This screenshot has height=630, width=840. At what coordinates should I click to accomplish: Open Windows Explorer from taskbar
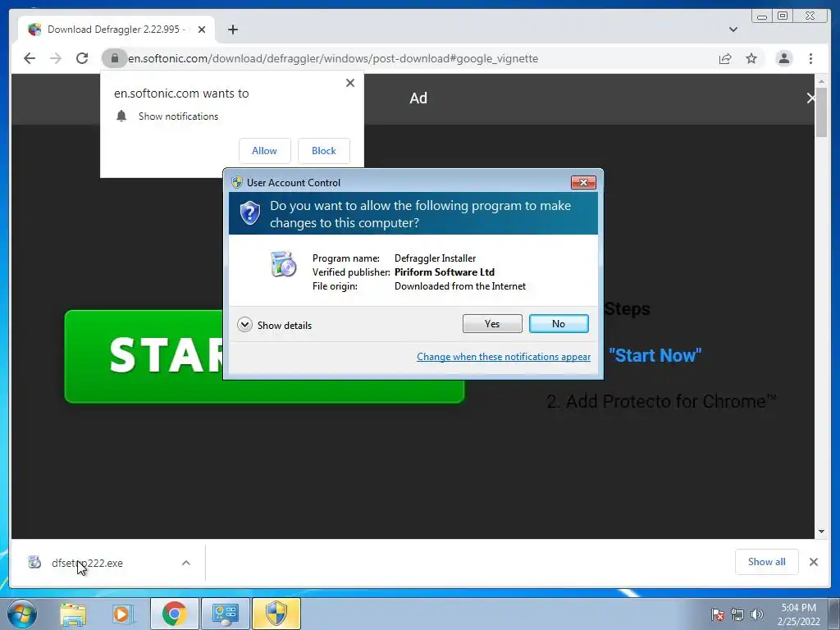(73, 614)
